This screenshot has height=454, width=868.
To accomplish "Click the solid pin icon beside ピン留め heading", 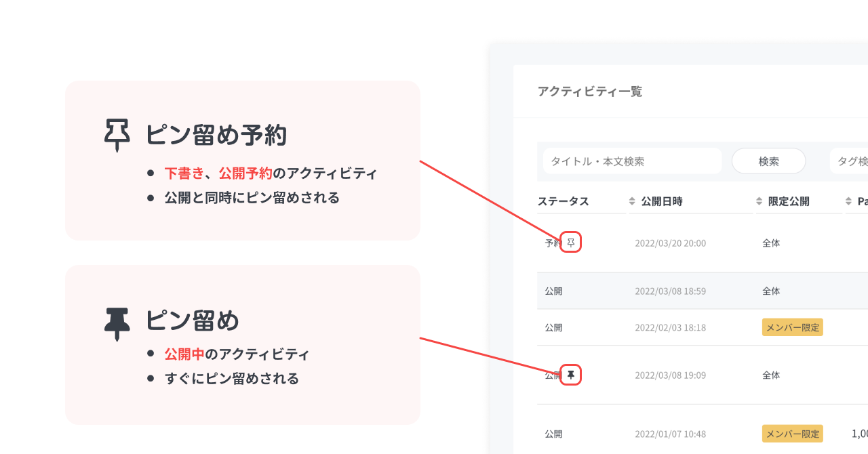I will pos(117,323).
